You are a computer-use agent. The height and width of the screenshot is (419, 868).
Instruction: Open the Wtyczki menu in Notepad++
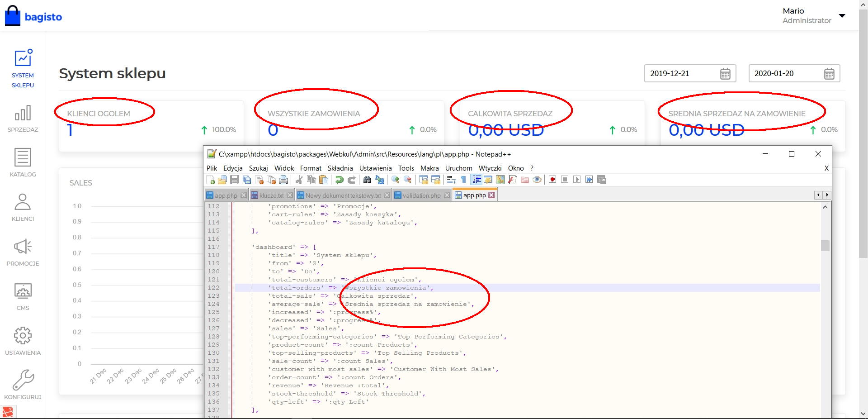click(490, 168)
